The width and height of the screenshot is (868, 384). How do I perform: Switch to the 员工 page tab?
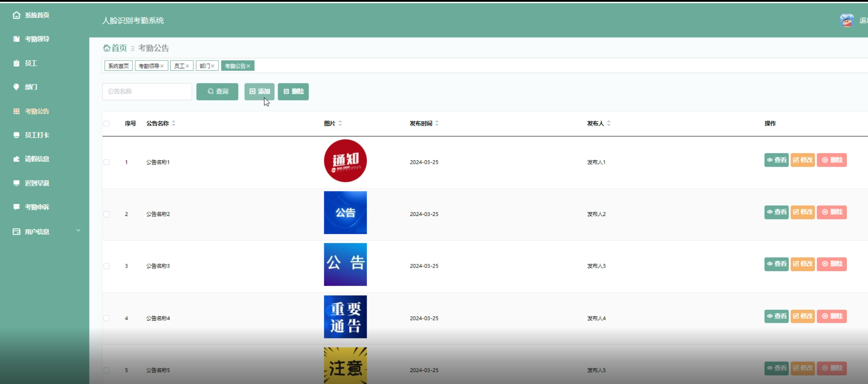pyautogui.click(x=179, y=66)
